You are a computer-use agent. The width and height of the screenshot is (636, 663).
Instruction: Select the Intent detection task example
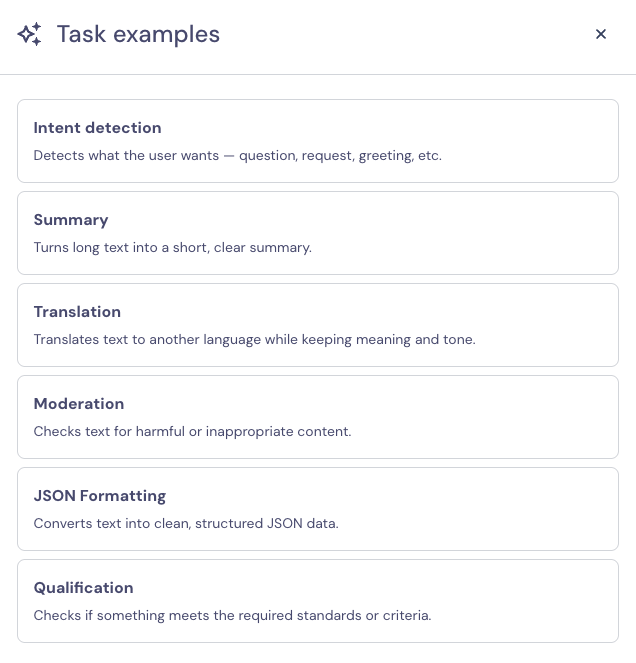[318, 141]
